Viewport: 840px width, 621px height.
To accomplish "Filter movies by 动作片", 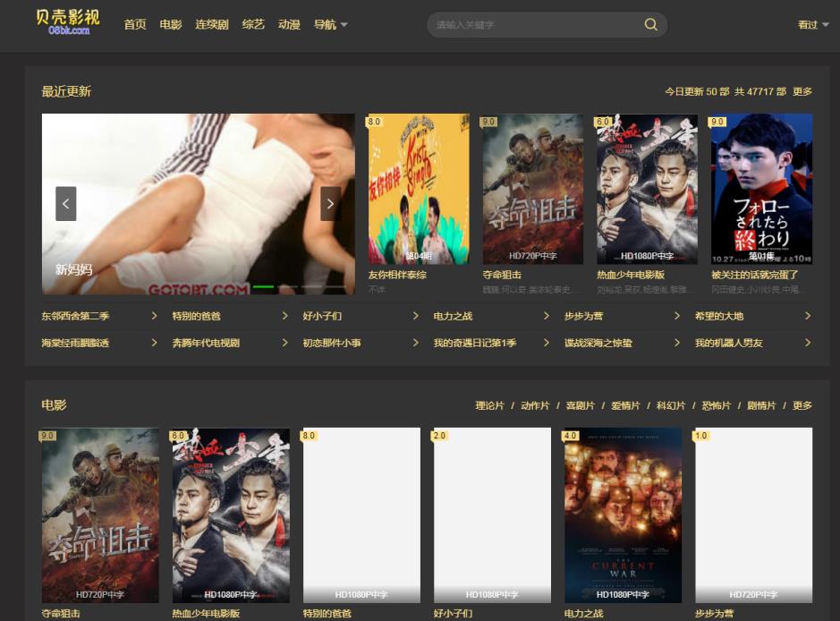I will coord(535,405).
